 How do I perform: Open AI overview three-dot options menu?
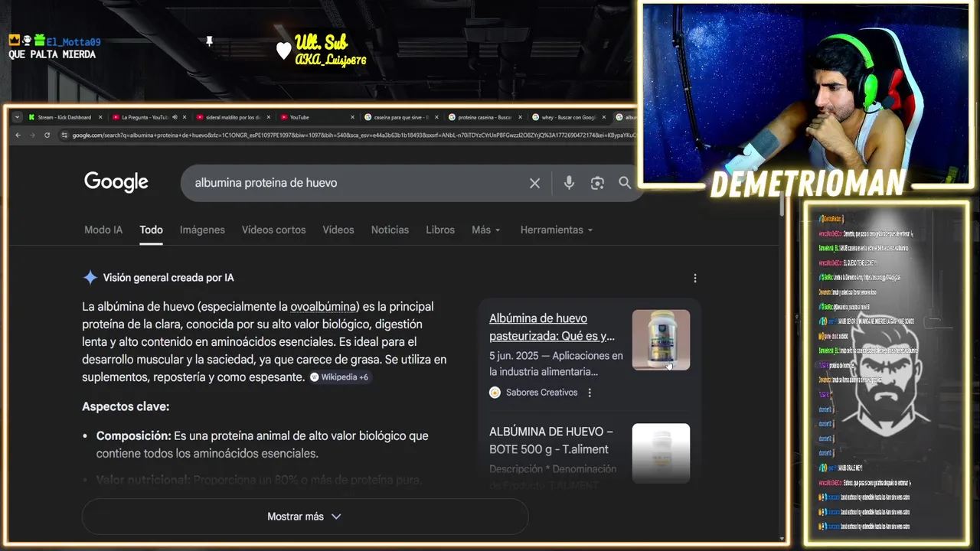(x=695, y=279)
